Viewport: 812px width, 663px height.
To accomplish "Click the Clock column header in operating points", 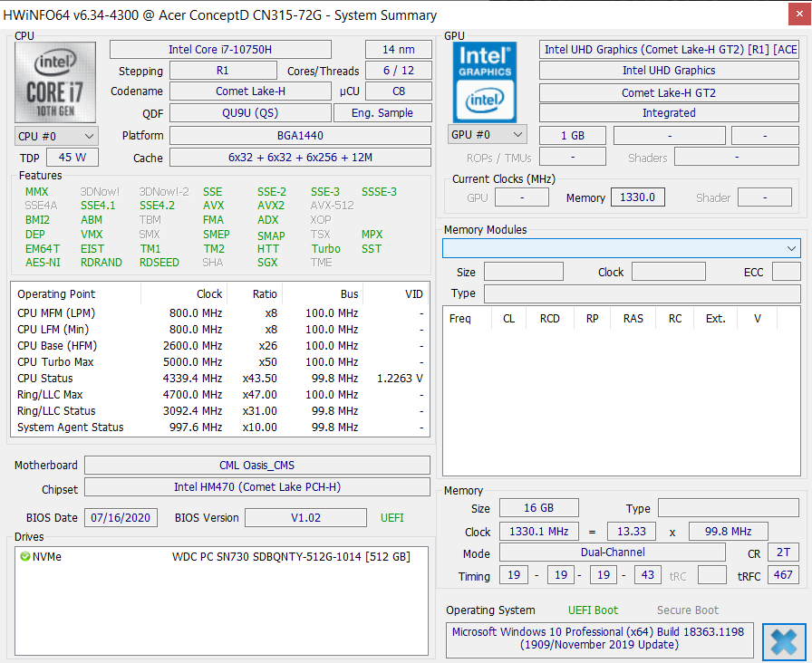I will (x=209, y=294).
